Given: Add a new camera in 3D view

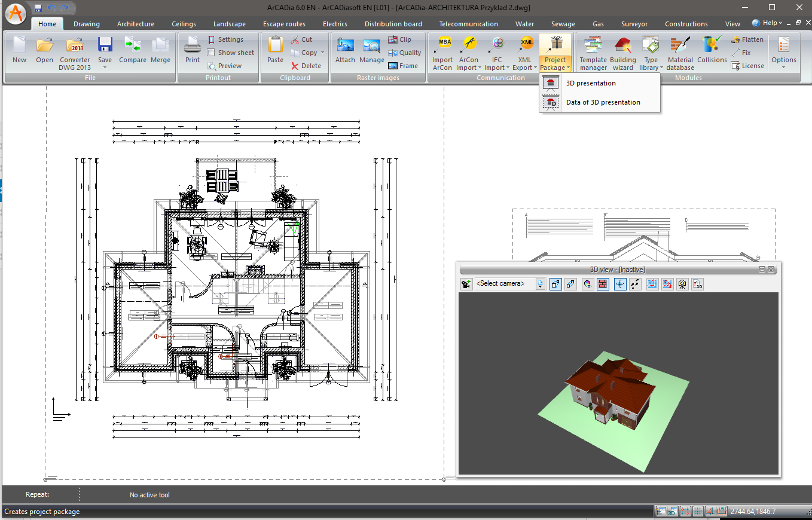Looking at the screenshot, I should click(466, 285).
